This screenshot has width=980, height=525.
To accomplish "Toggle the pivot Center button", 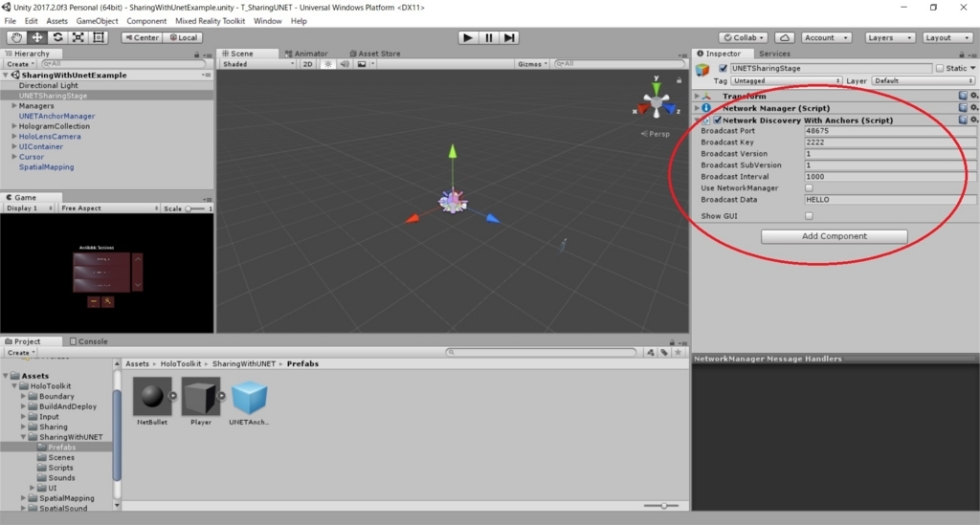I will pyautogui.click(x=142, y=37).
